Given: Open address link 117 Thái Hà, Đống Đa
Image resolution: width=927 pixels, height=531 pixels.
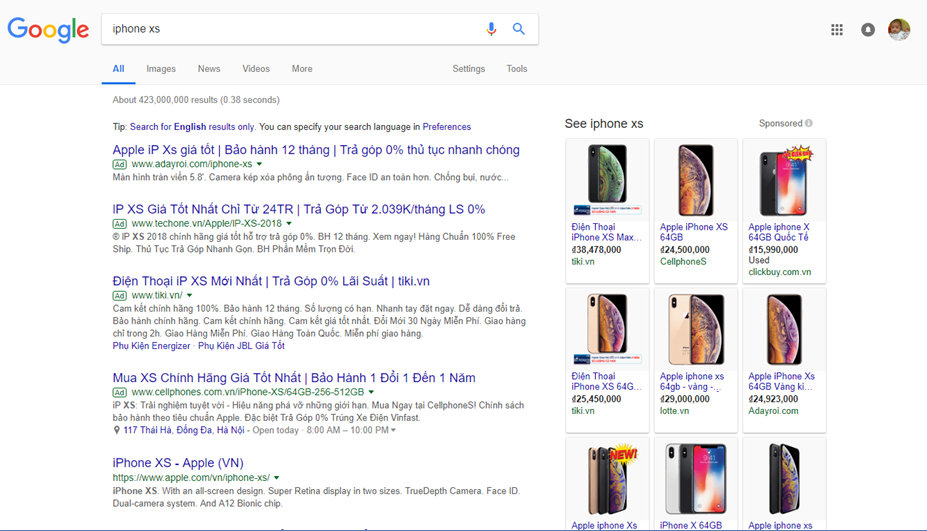Looking at the screenshot, I should click(184, 430).
